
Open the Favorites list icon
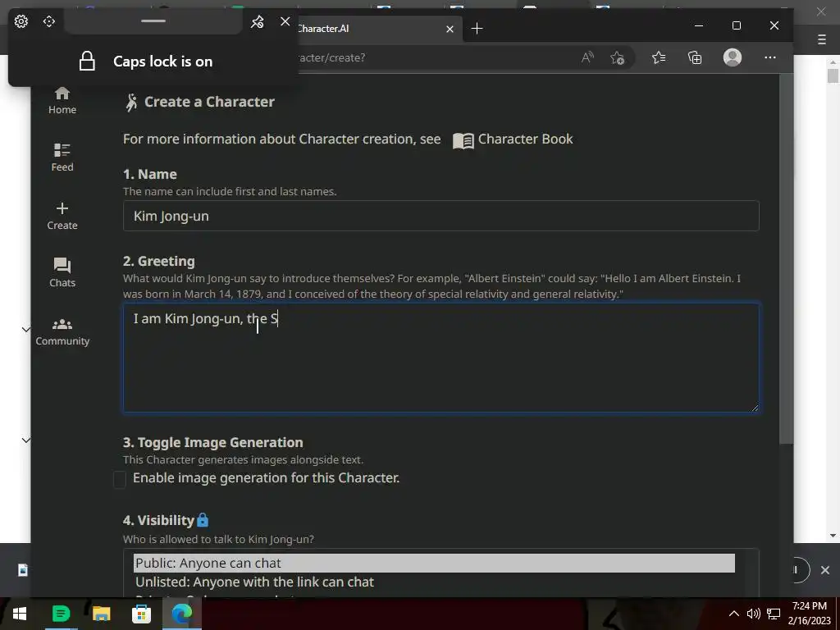[659, 57]
